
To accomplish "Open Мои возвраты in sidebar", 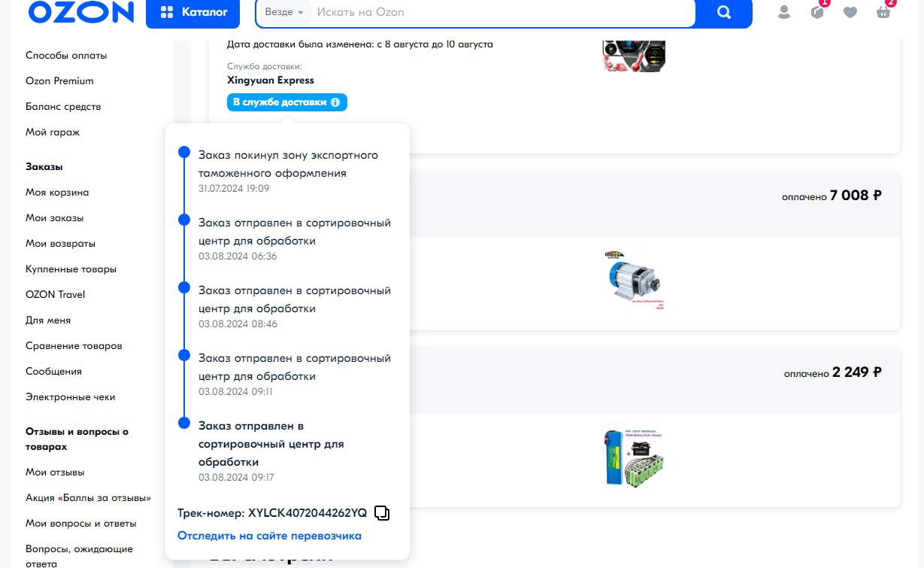I will point(60,244).
